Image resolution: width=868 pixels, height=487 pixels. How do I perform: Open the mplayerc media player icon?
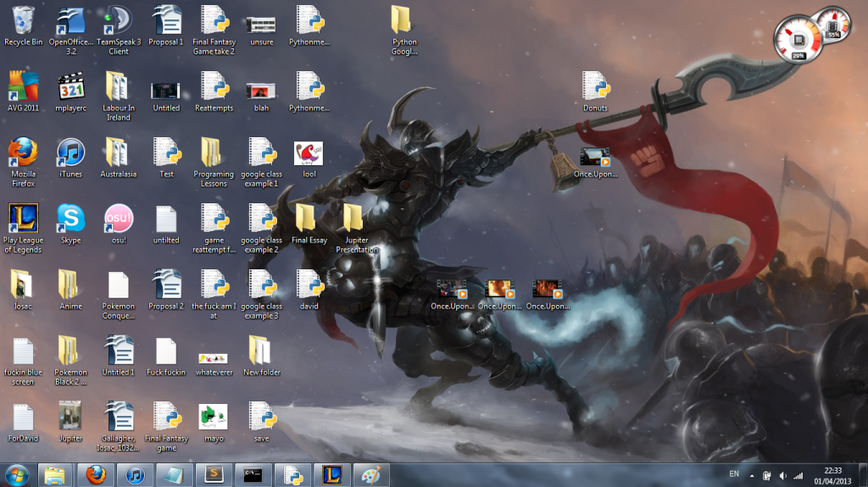point(71,86)
